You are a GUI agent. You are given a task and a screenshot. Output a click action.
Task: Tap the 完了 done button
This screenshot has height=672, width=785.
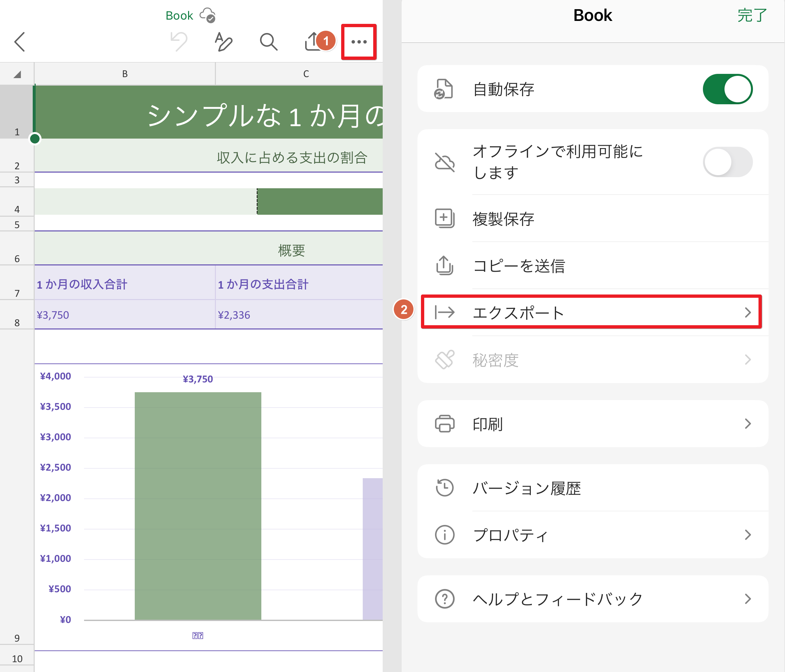tap(752, 15)
